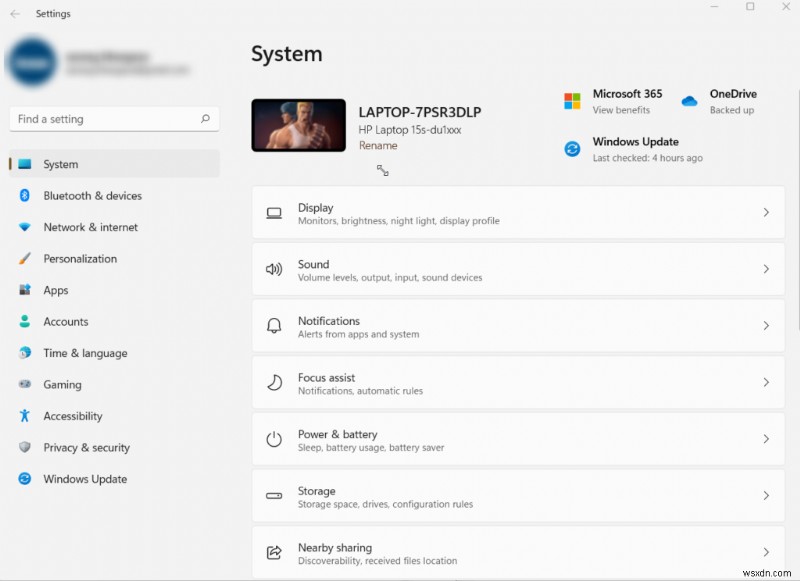Open View benefits under Microsoft 365
The height and width of the screenshot is (581, 800).
pos(623,110)
